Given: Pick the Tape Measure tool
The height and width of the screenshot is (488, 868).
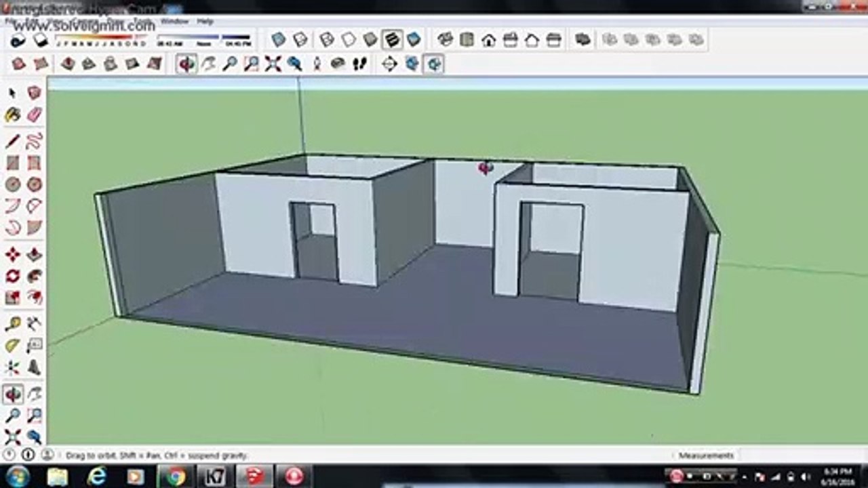Looking at the screenshot, I should [13, 324].
